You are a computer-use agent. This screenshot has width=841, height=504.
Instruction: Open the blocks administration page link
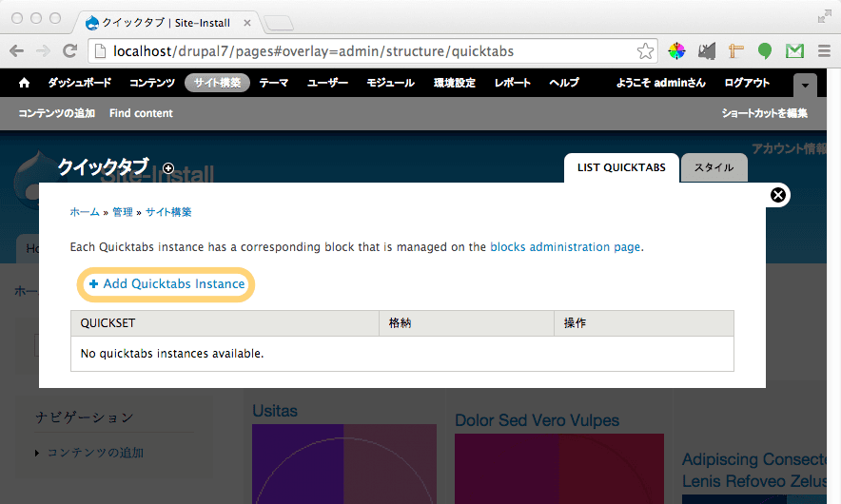coord(565,247)
